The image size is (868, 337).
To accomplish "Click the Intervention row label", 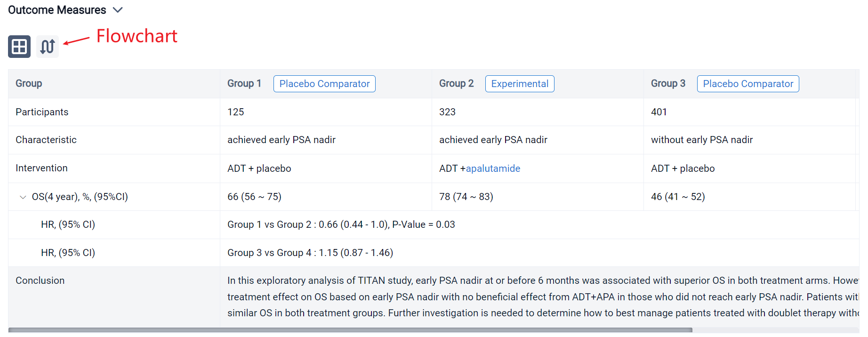I will coord(41,168).
